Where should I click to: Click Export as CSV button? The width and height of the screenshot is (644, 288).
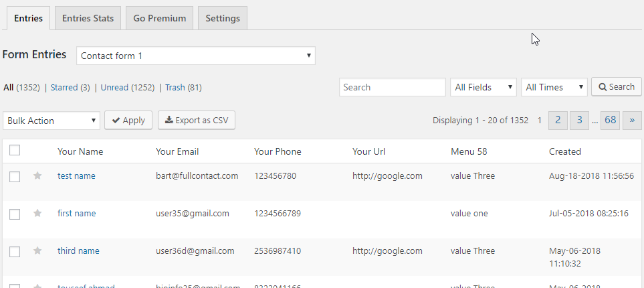click(x=197, y=121)
